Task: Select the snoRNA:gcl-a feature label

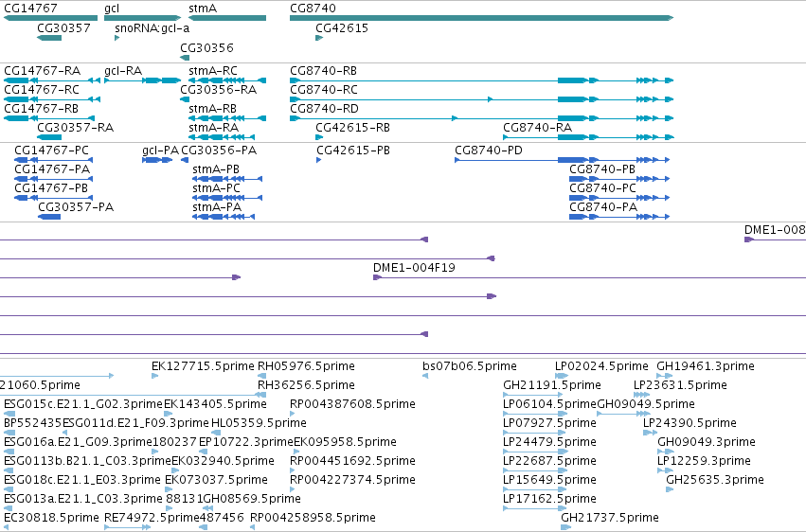Action: pos(152,27)
